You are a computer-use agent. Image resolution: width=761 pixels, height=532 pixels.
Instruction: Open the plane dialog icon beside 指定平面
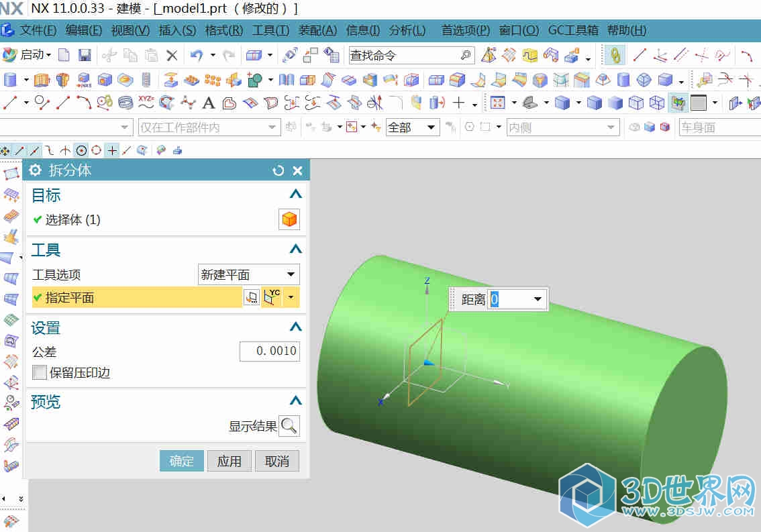point(251,297)
